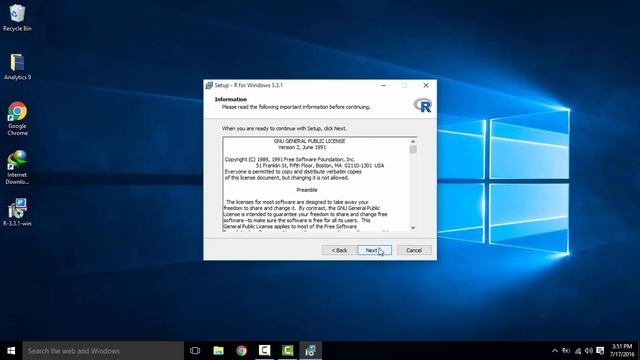The height and width of the screenshot is (360, 640).
Task: Show hidden system tray icons
Action: tap(555, 351)
